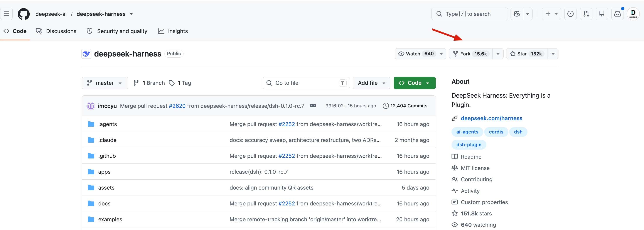Open the lists dropdown next to Star
The width and height of the screenshot is (644, 230).
(x=553, y=54)
